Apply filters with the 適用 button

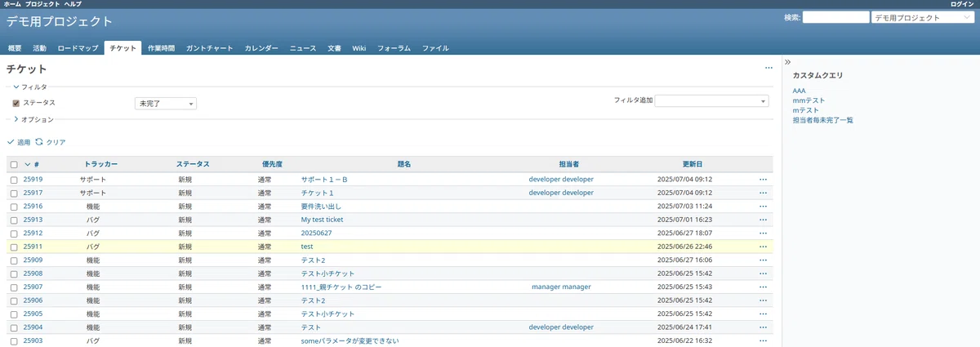pos(18,142)
